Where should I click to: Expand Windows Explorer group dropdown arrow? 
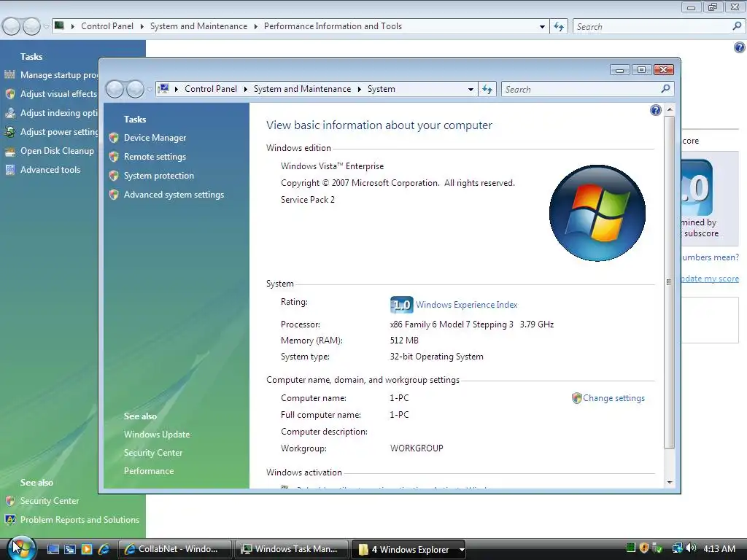[461, 549]
